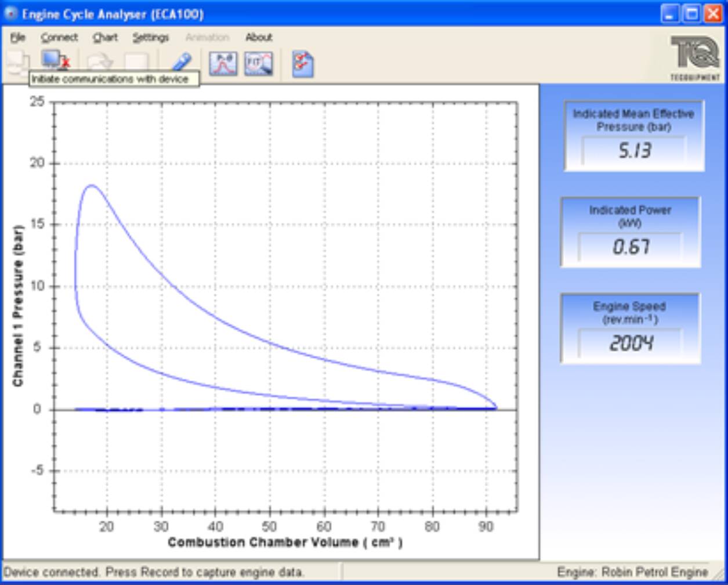The width and height of the screenshot is (728, 585).
Task: Open the About menu
Action: click(259, 37)
